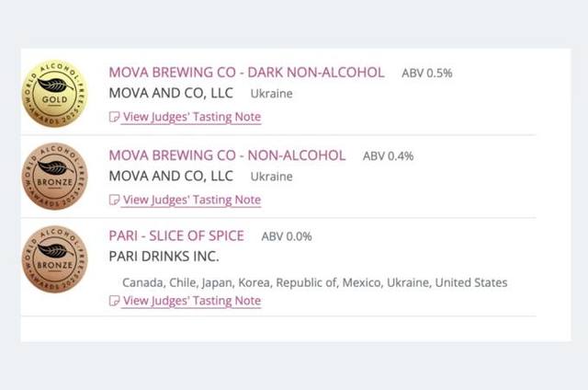Click the Gold award medal badge
The image size is (588, 390).
(x=55, y=94)
